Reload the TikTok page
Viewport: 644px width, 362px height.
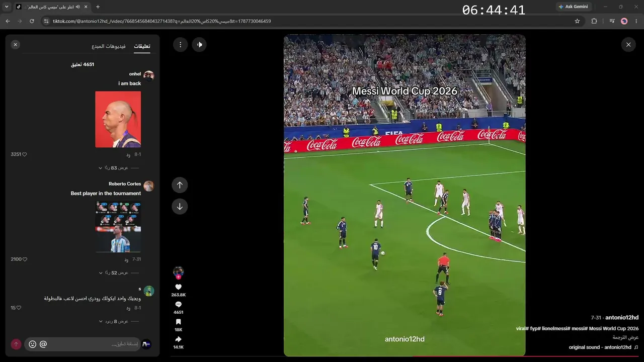(32, 21)
